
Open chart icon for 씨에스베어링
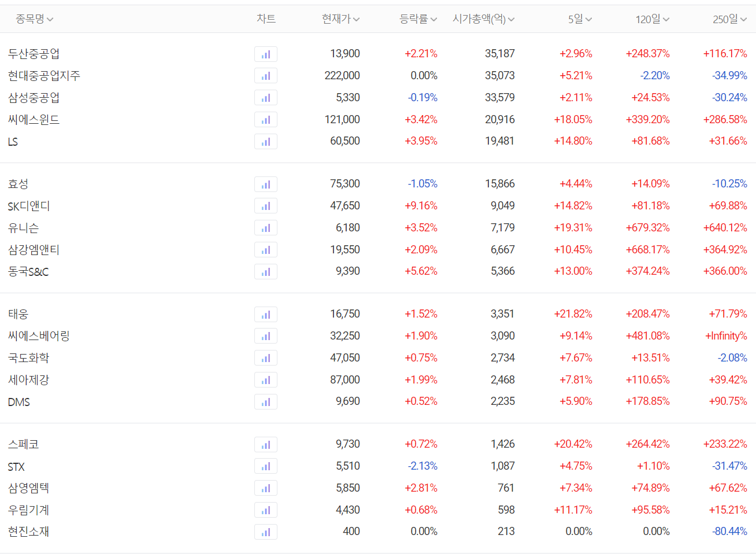(x=266, y=336)
